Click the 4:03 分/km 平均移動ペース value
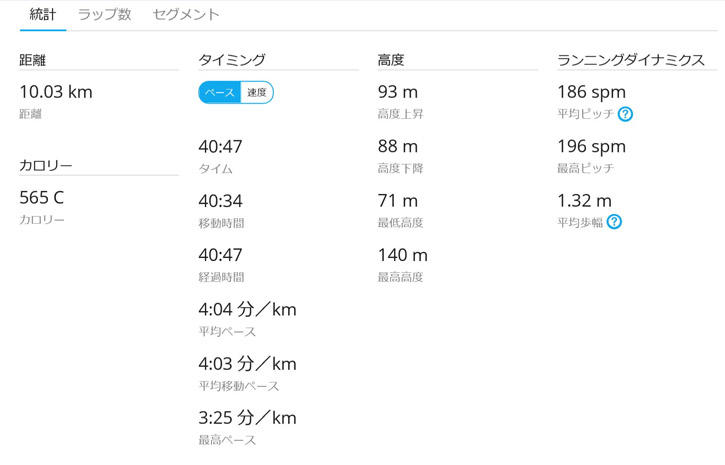Image resolution: width=725 pixels, height=465 pixels. click(247, 363)
